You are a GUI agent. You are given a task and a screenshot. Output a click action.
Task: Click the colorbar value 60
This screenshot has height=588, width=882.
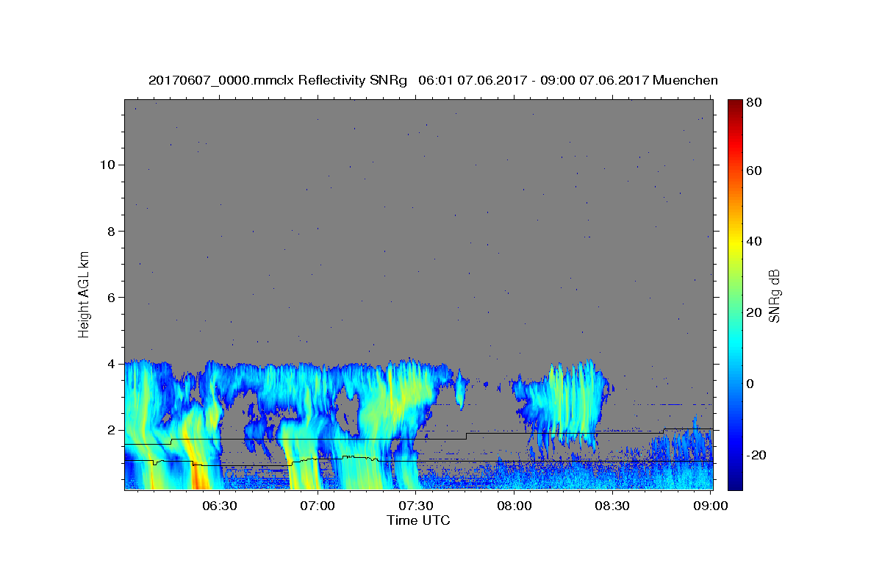753,171
